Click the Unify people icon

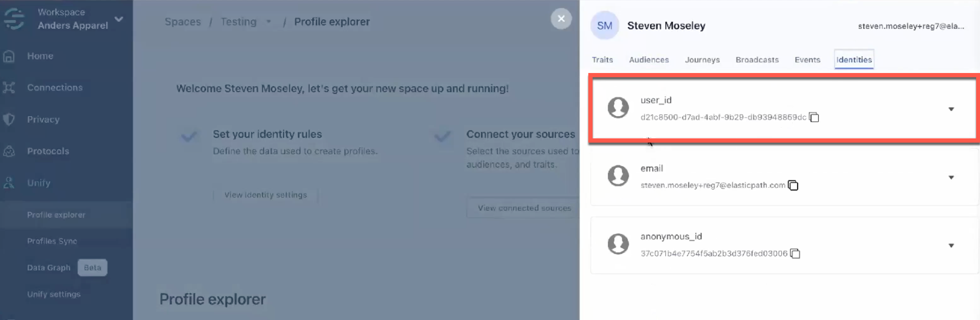pyautogui.click(x=9, y=183)
